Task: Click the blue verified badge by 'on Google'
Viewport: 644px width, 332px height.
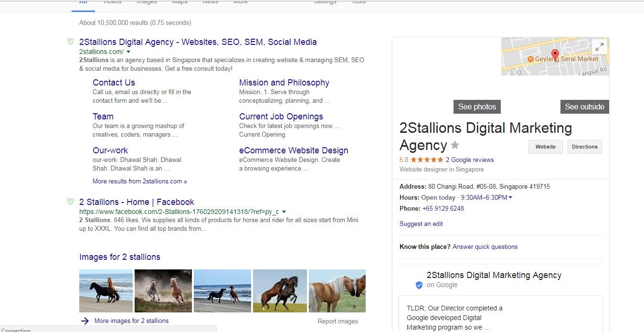Action: click(x=419, y=285)
